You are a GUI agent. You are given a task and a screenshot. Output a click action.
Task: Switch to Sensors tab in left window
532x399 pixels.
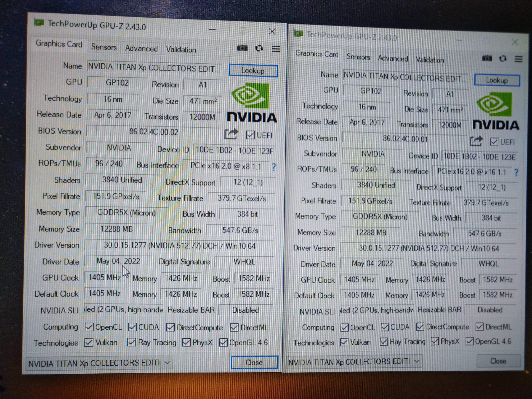click(x=104, y=47)
